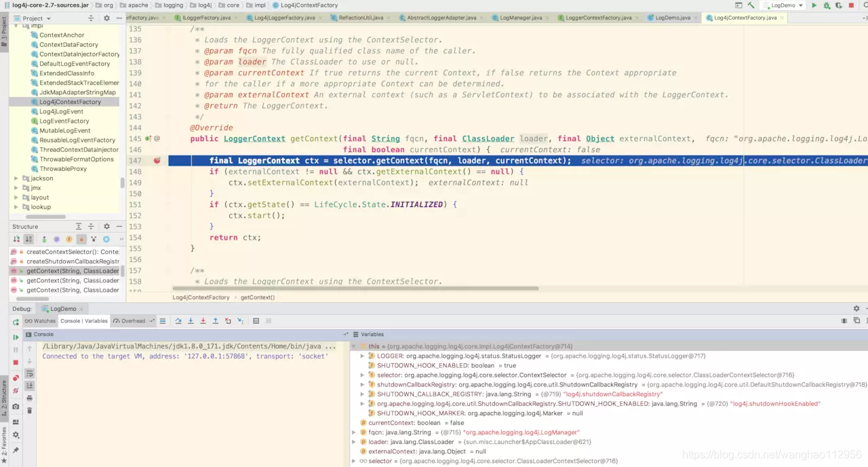Click Step Over in debugger toolbar

(x=178, y=321)
